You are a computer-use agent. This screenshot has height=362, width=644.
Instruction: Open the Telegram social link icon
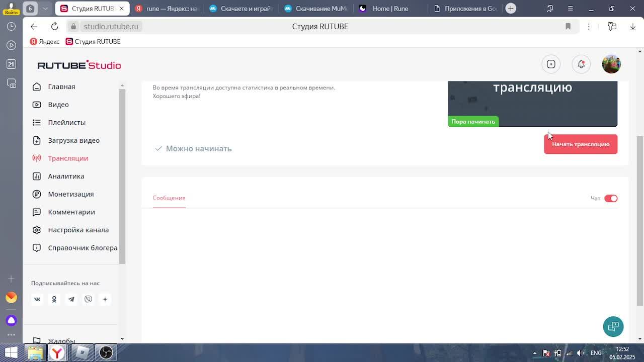pos(71,299)
